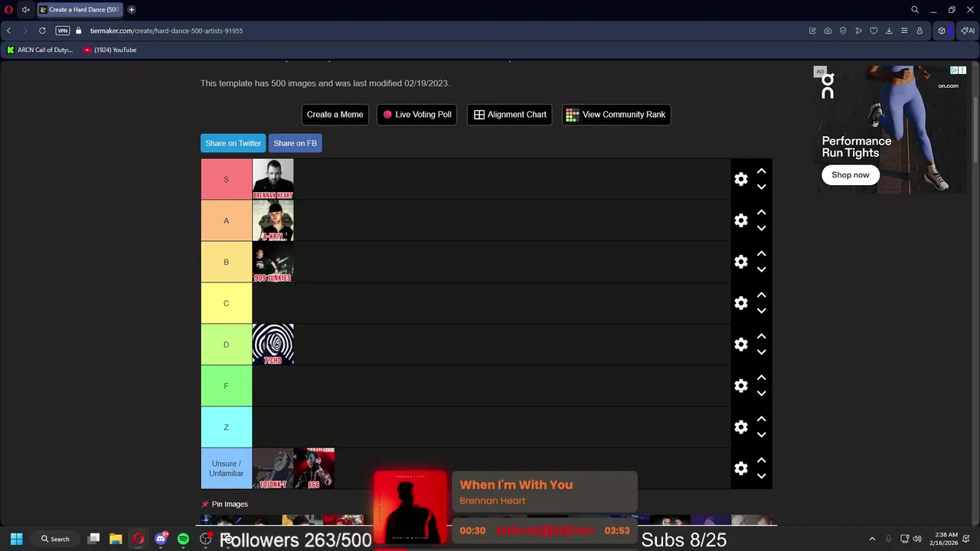Switch to the Create a Hard Dance tab

coord(80,10)
